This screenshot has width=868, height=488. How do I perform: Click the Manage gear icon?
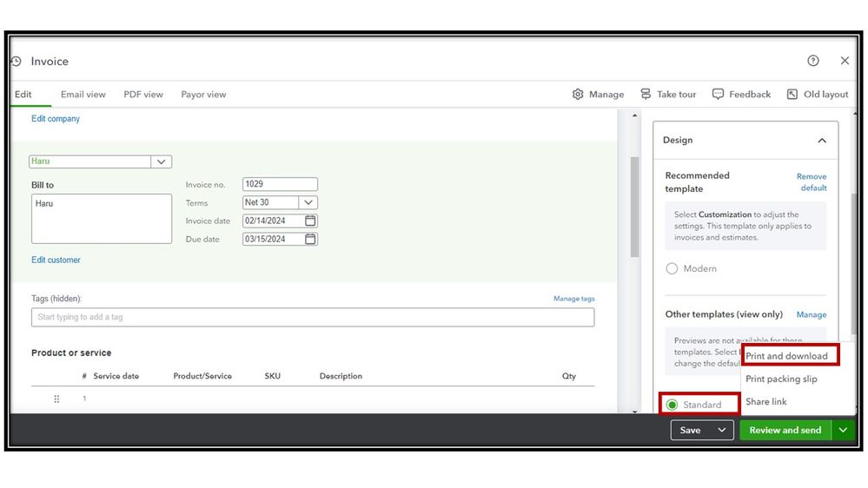pyautogui.click(x=578, y=94)
